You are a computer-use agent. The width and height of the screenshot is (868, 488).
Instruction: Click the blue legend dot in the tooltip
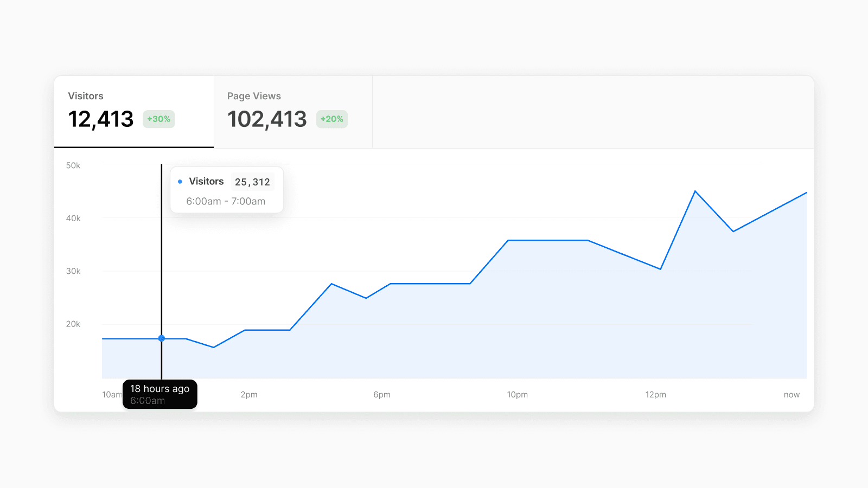[x=180, y=182]
